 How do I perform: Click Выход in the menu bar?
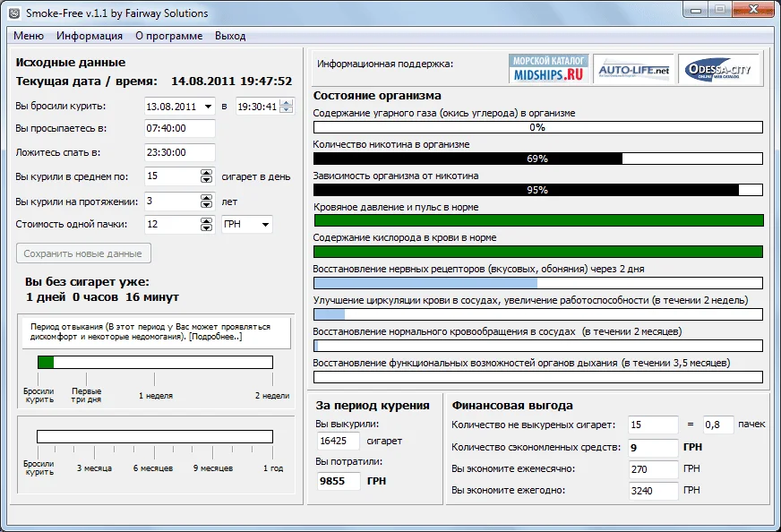(x=230, y=36)
